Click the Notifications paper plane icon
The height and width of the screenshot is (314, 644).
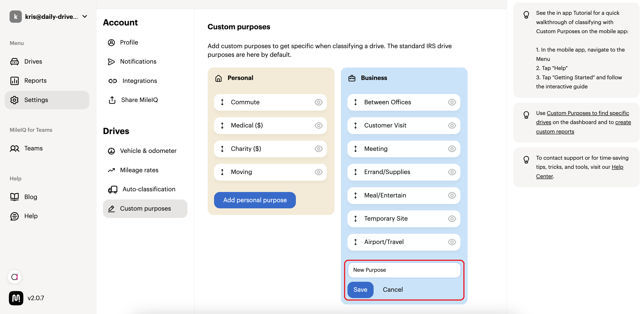(111, 62)
